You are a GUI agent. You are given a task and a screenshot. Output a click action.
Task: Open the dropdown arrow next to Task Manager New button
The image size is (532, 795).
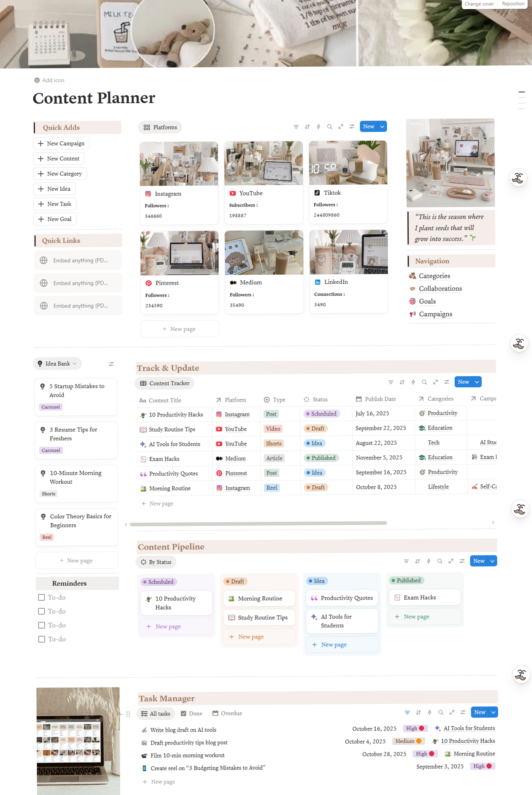pyautogui.click(x=493, y=712)
